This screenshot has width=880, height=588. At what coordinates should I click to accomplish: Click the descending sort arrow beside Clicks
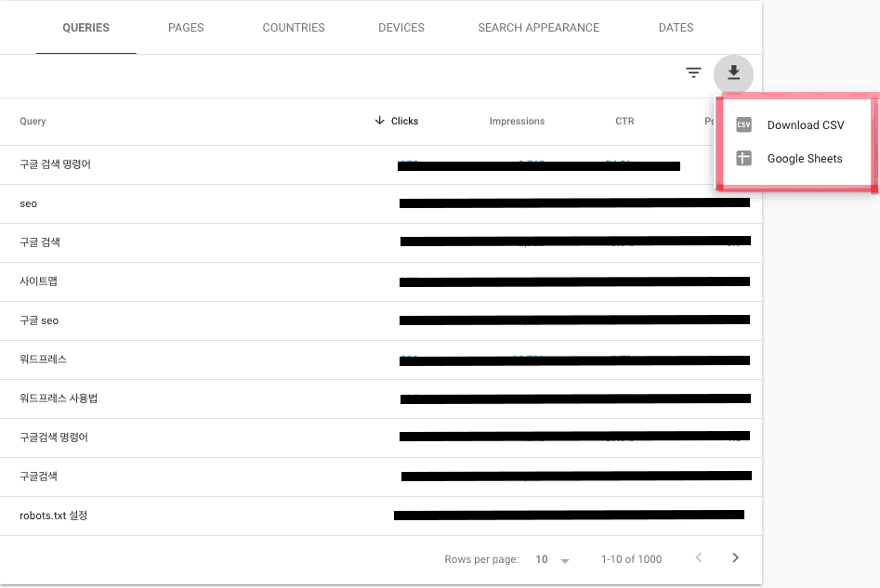coord(380,121)
